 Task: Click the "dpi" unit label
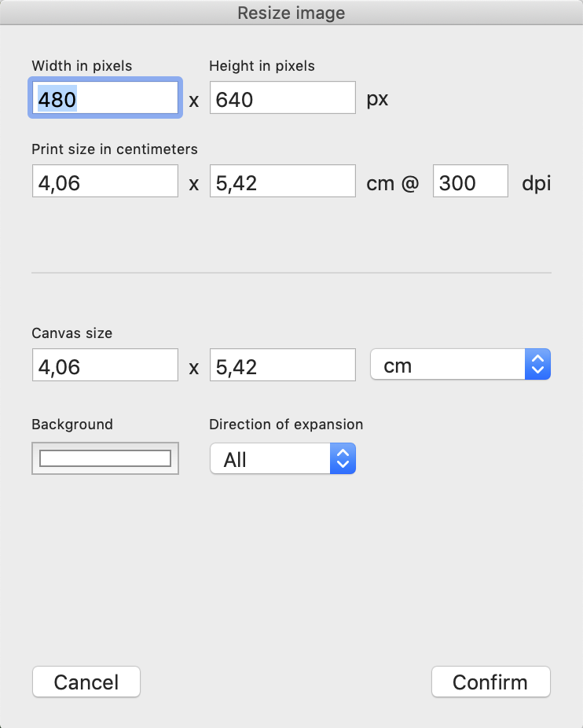click(537, 182)
